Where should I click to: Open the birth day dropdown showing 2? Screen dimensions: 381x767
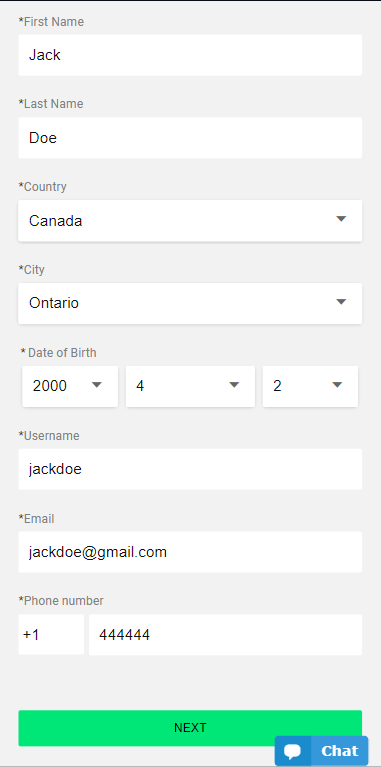tap(310, 386)
